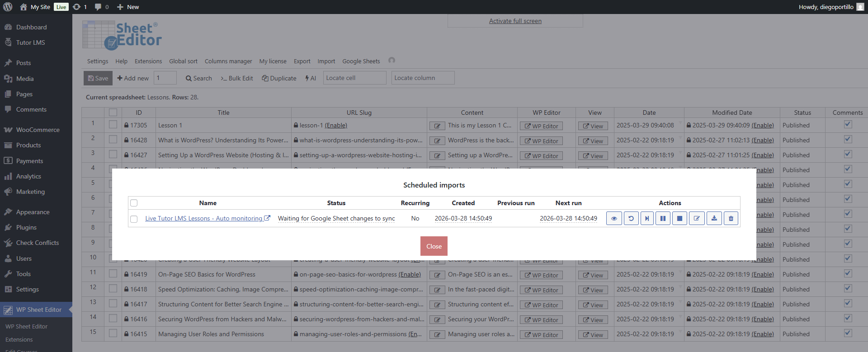Tick the Live Tutor LMS Lessons row checkbox

[134, 219]
